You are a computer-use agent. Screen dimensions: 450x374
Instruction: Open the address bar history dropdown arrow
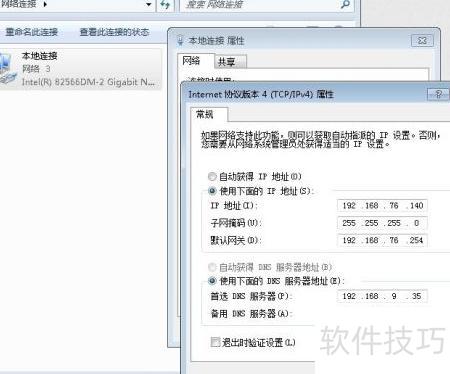(x=149, y=5)
